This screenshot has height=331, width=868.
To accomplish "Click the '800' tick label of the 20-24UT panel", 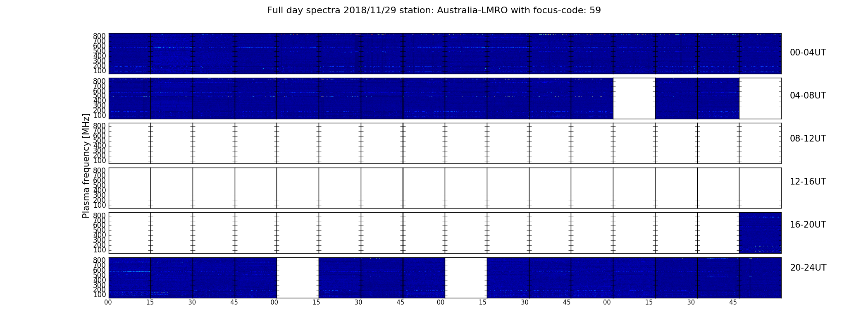I will click(100, 260).
